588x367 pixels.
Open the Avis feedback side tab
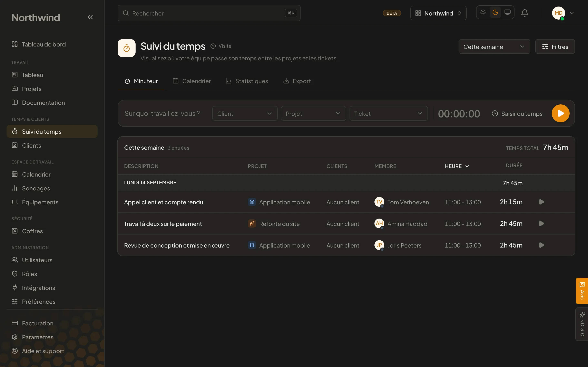(x=582, y=291)
